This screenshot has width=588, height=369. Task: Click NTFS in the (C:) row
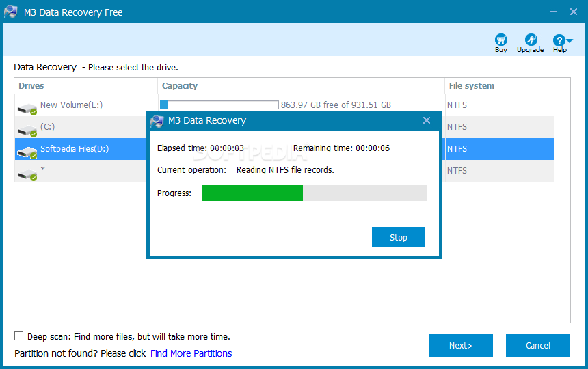[457, 127]
